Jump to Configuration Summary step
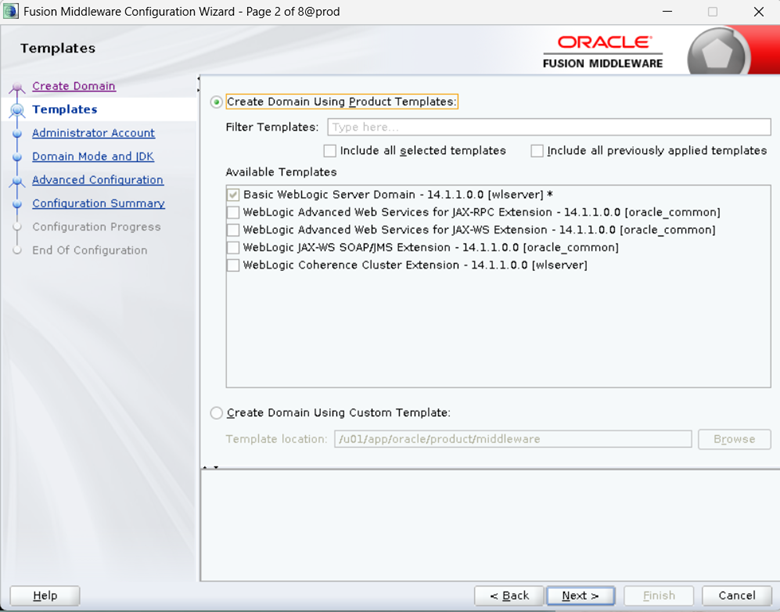The width and height of the screenshot is (780, 612). pyautogui.click(x=98, y=203)
